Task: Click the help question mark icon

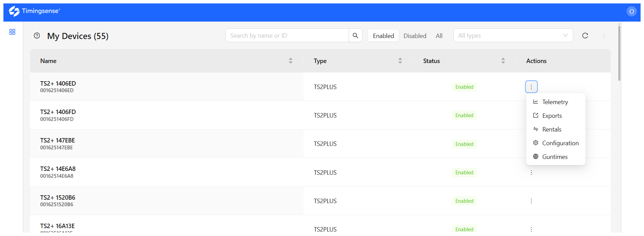Action: pos(37,36)
